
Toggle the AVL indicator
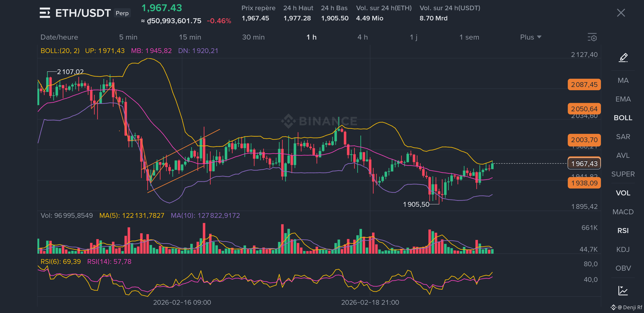[623, 155]
